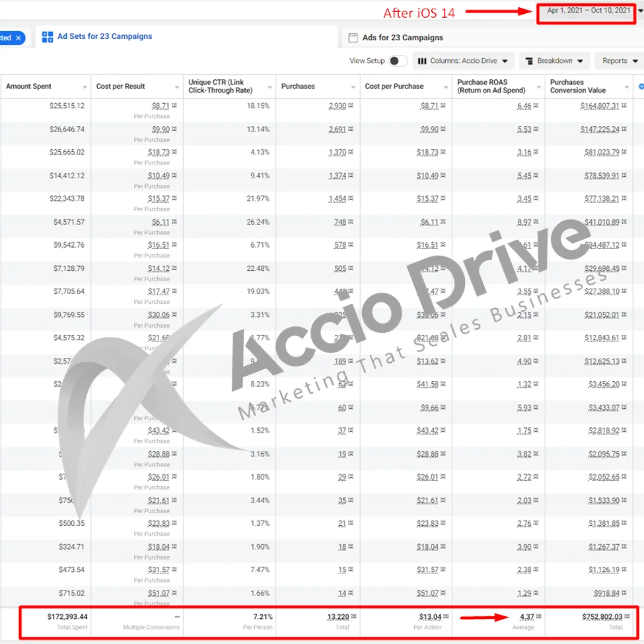This screenshot has height=644, width=644.
Task: Sort by Purchase ROAS column header
Action: [491, 87]
